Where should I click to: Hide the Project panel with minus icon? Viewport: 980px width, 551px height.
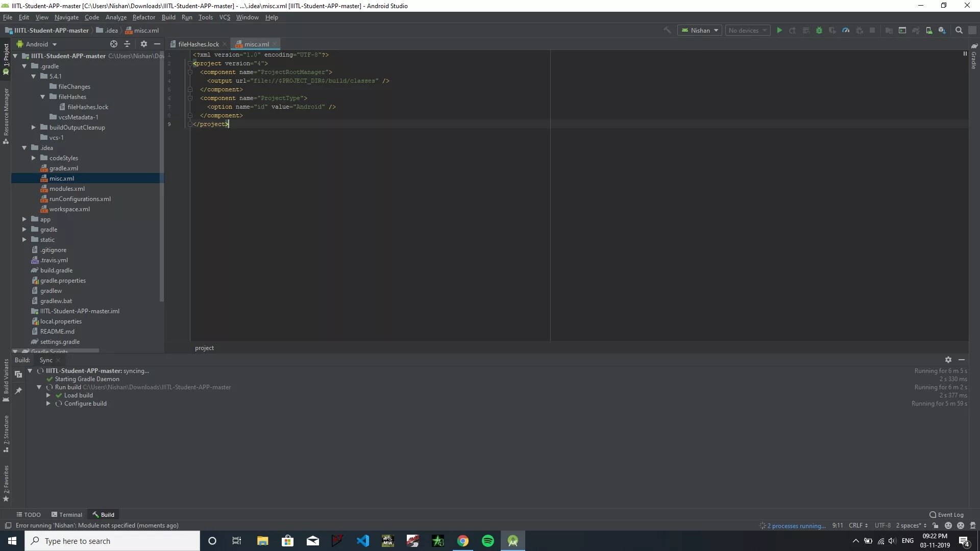click(x=157, y=44)
